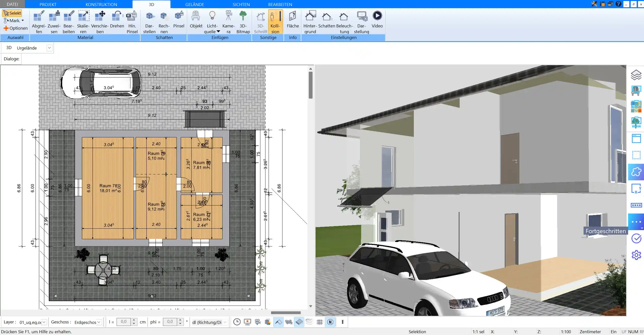Click the 2D plan horizontal scrollbar

click(x=286, y=313)
